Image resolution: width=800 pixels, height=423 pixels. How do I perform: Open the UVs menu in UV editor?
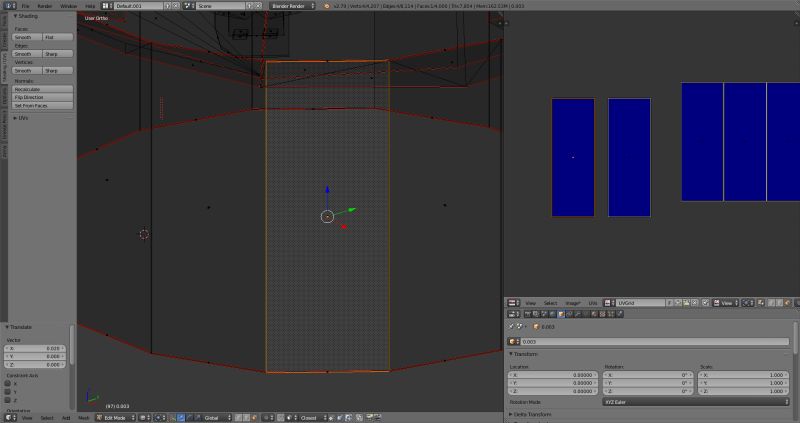click(592, 303)
